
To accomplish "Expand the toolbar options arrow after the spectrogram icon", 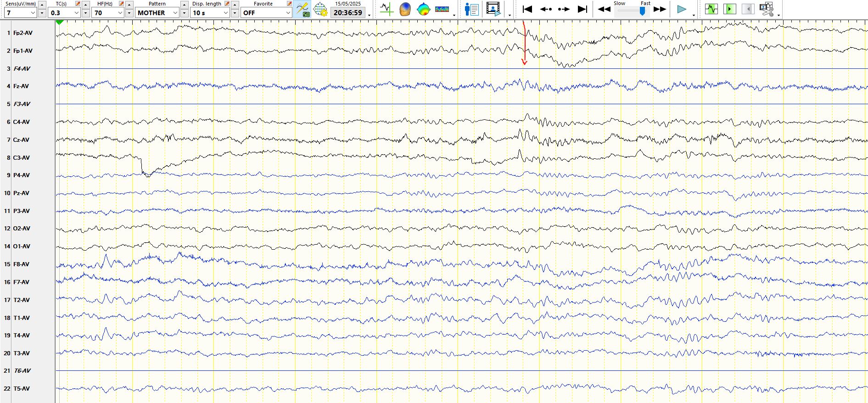I will tap(454, 15).
